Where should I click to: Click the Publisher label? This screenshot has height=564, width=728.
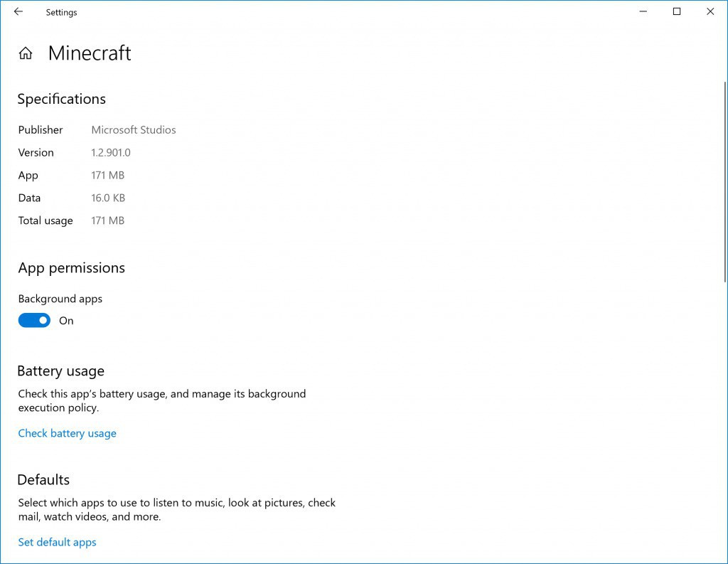pos(41,130)
